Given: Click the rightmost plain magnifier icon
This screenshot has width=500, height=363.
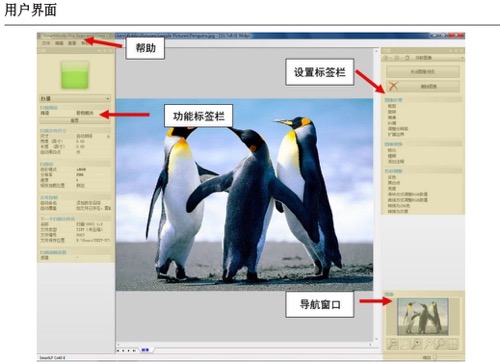Looking at the screenshot, I should coord(441,344).
